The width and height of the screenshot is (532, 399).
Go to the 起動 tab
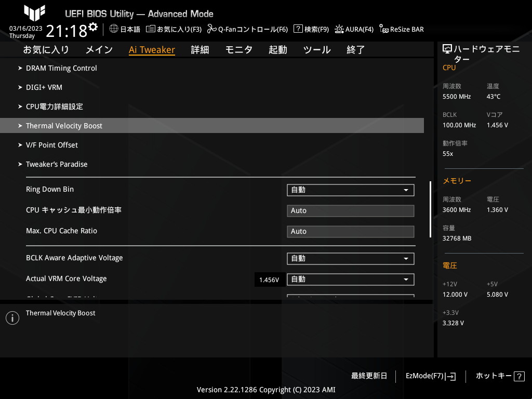278,50
